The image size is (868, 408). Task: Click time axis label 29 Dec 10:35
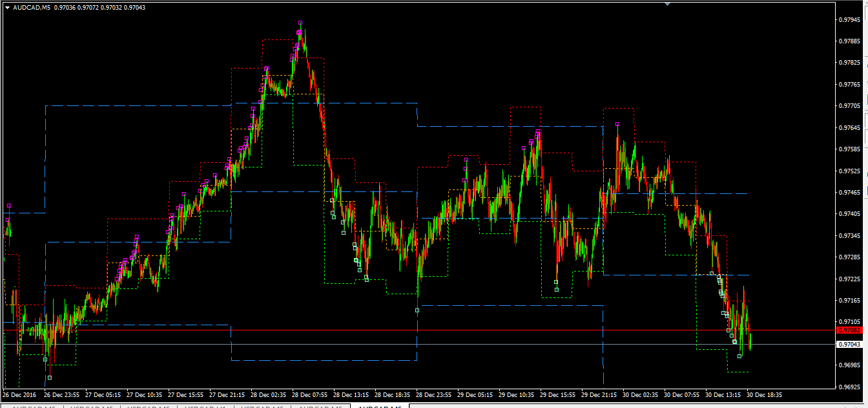pyautogui.click(x=517, y=394)
